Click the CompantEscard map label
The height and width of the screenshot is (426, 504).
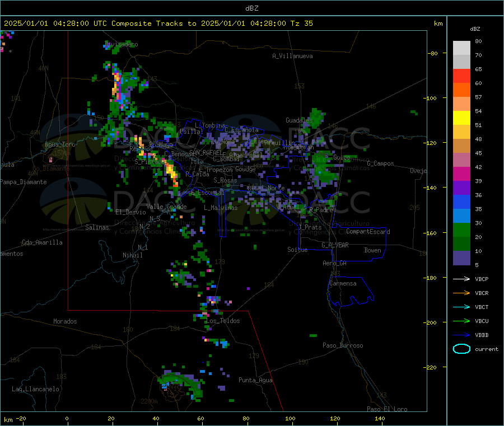tap(368, 231)
